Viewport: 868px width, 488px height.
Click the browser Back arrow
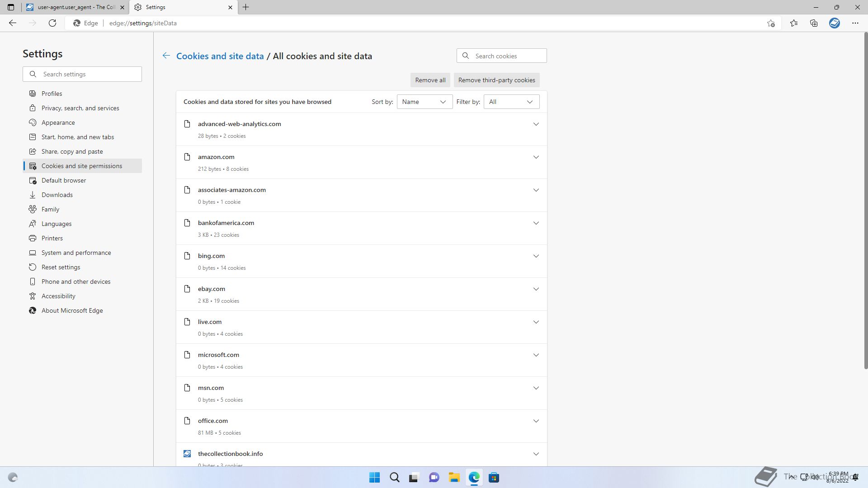pos(13,23)
